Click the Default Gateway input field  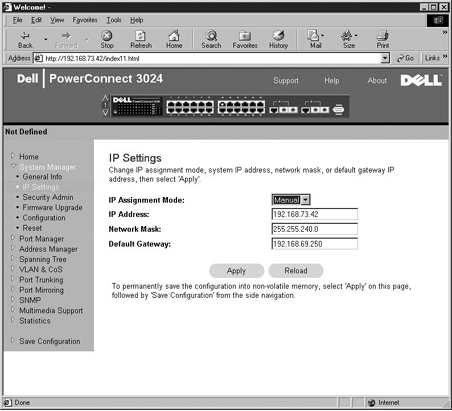[x=315, y=244]
